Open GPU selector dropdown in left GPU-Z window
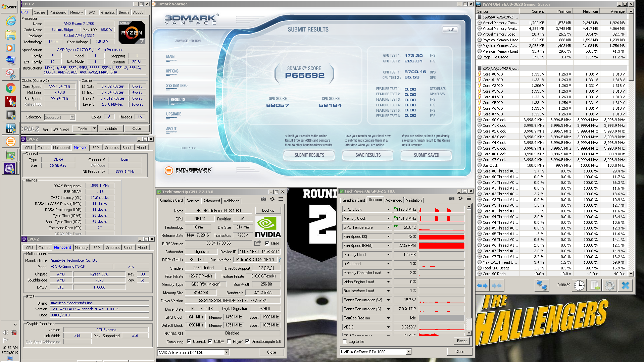The height and width of the screenshot is (362, 644). click(x=227, y=352)
